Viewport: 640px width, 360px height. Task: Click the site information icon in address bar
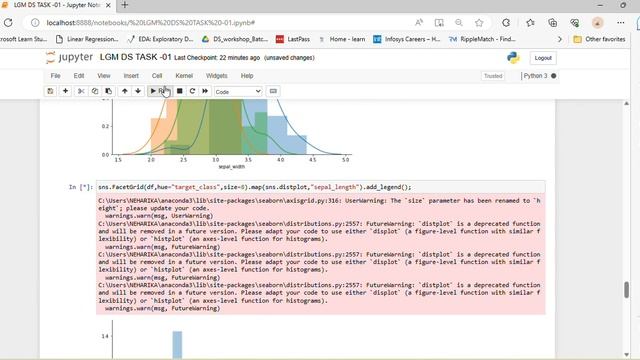point(35,23)
